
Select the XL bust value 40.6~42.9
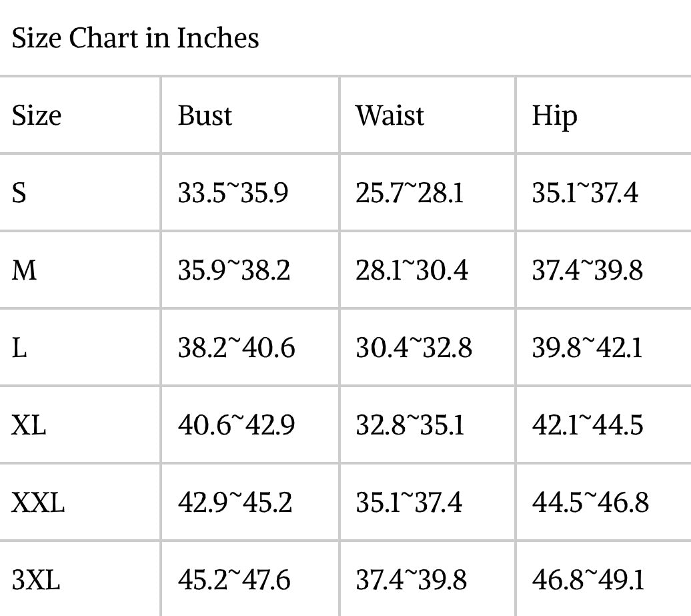pos(236,425)
